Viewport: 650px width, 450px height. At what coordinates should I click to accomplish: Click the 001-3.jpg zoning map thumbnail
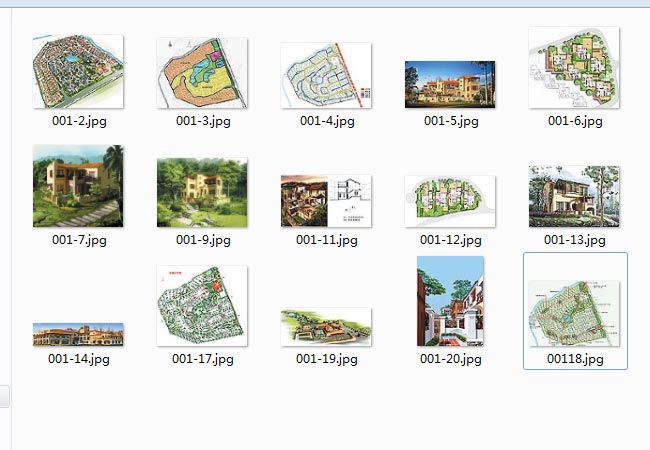pyautogui.click(x=202, y=73)
